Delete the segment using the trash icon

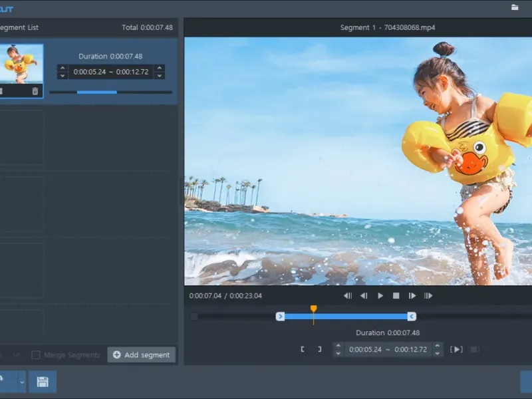tap(35, 91)
